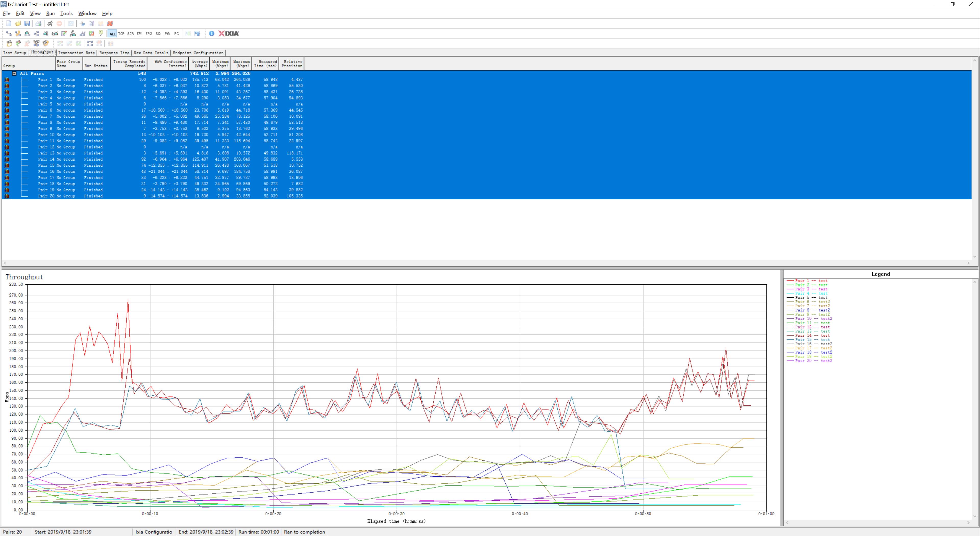
Task: Click the Add pair icon
Action: point(9,33)
